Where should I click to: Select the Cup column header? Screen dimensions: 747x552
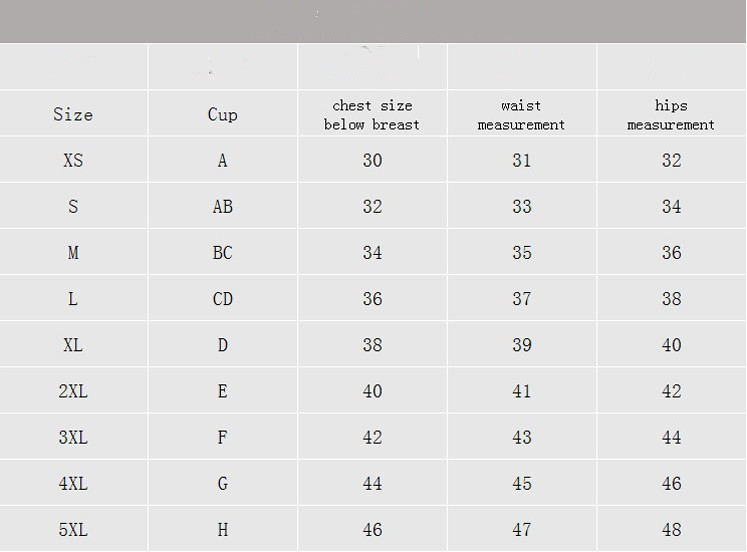pos(222,114)
